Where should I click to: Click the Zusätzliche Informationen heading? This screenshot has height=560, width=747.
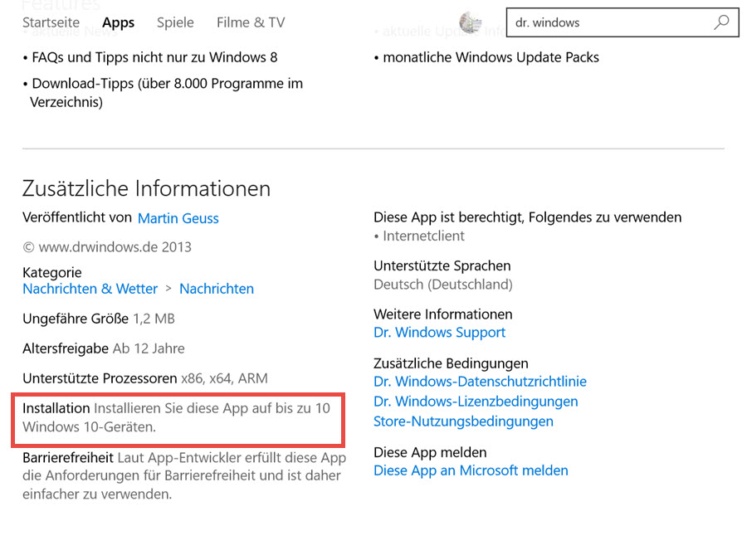[x=146, y=188]
